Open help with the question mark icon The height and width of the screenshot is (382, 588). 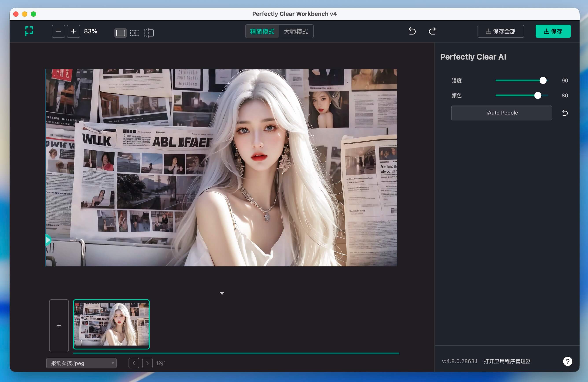568,361
